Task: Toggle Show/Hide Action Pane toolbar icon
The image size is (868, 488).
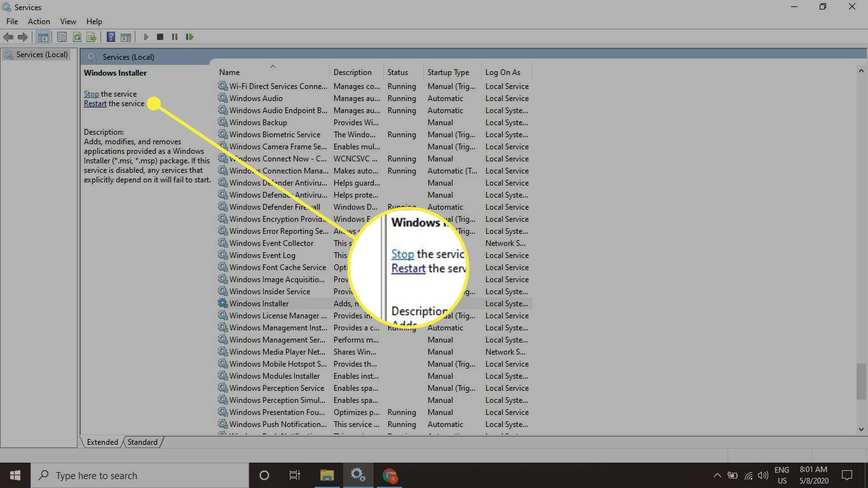Action: (x=126, y=37)
